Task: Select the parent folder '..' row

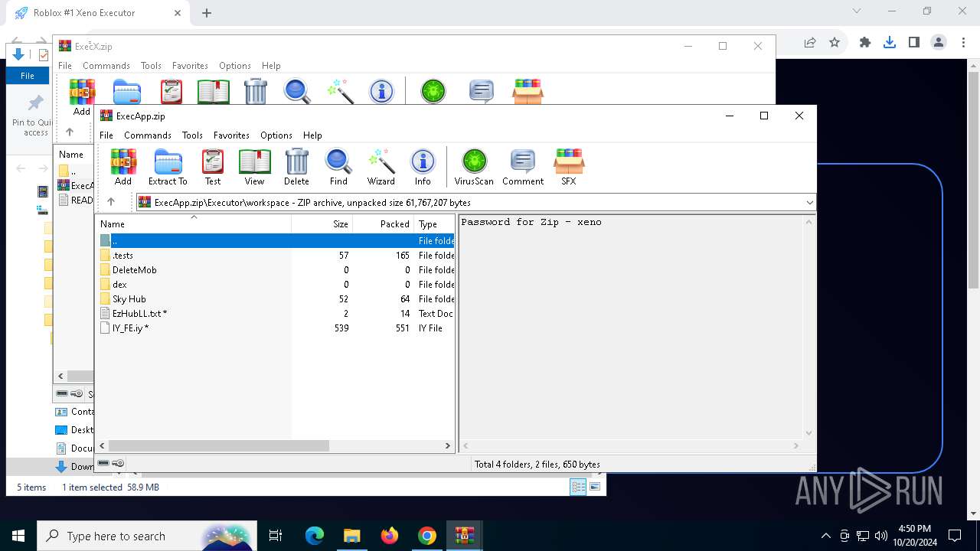Action: pos(276,240)
